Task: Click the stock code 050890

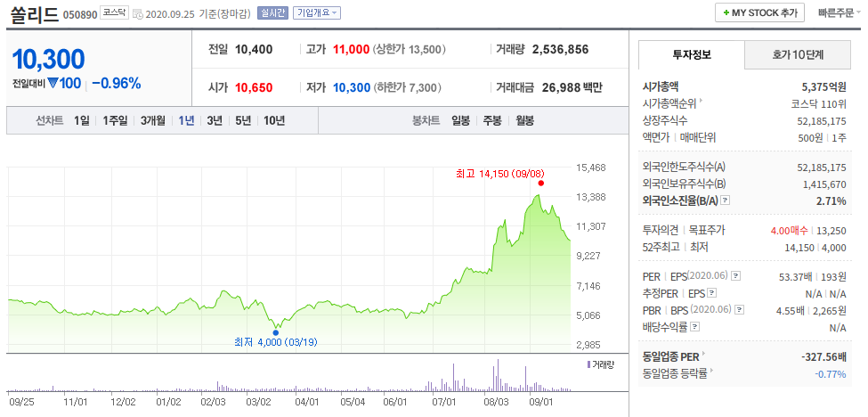Action: coord(80,14)
